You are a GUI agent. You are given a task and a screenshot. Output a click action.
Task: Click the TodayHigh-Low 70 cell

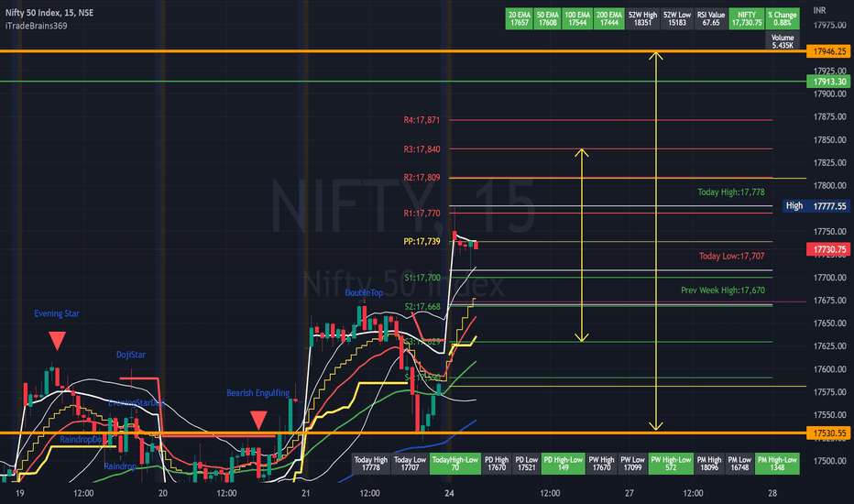454,464
